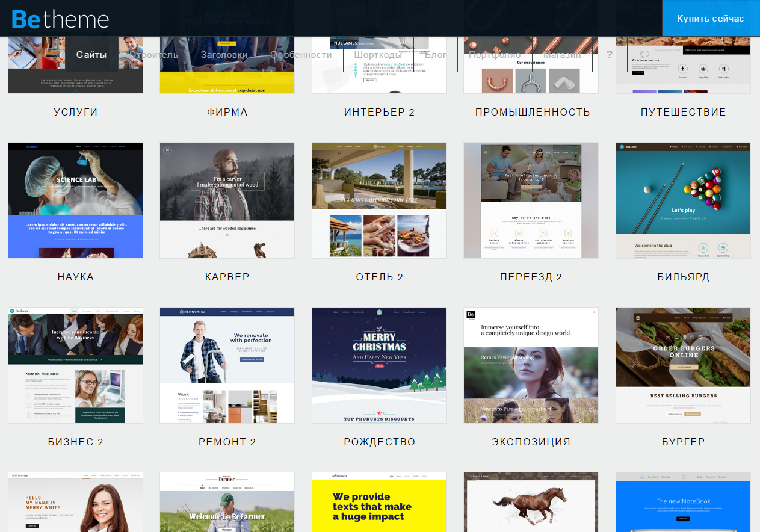
Task: Open the Renovate2 demo thumbnail
Action: pyautogui.click(x=227, y=365)
